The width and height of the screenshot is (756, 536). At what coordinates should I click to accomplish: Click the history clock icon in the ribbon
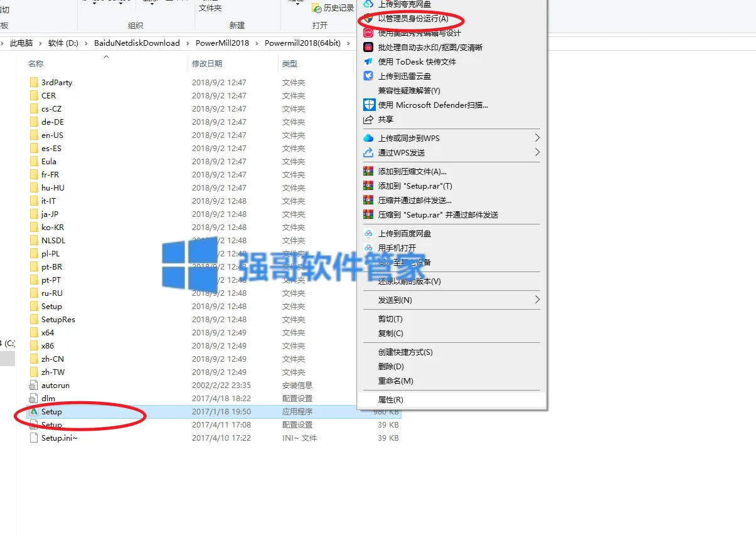tap(317, 8)
